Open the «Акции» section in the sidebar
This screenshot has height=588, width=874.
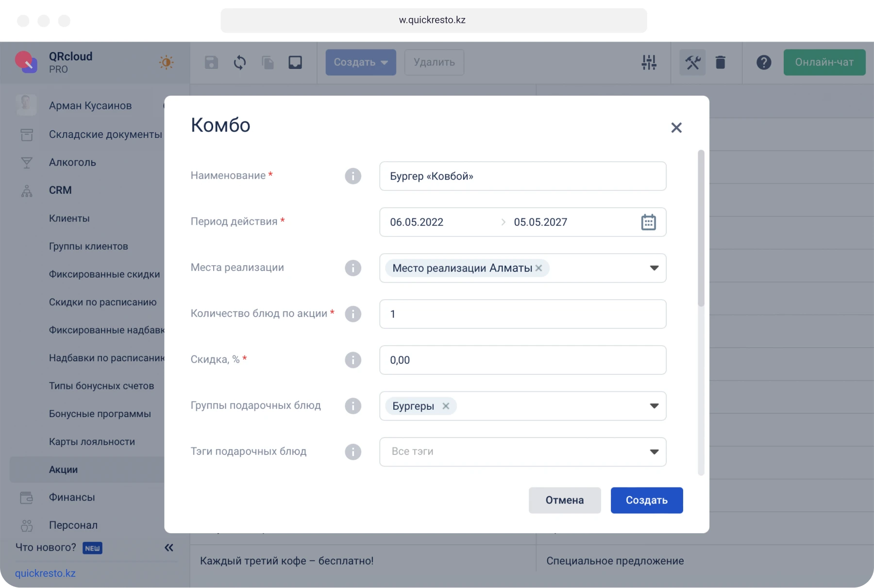click(x=63, y=470)
